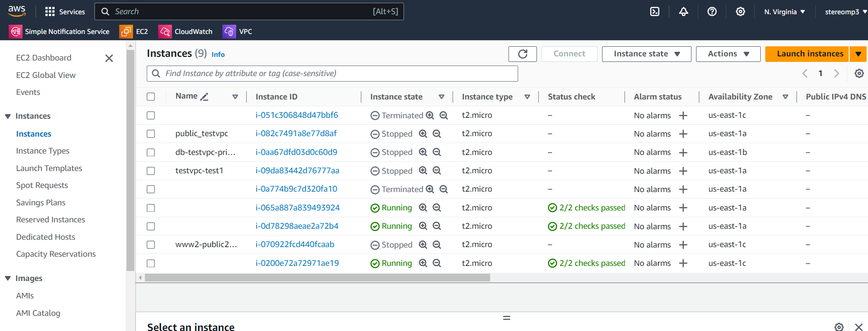
Task: Open instance ID i-070922fcd440fcaab link
Action: (x=295, y=244)
